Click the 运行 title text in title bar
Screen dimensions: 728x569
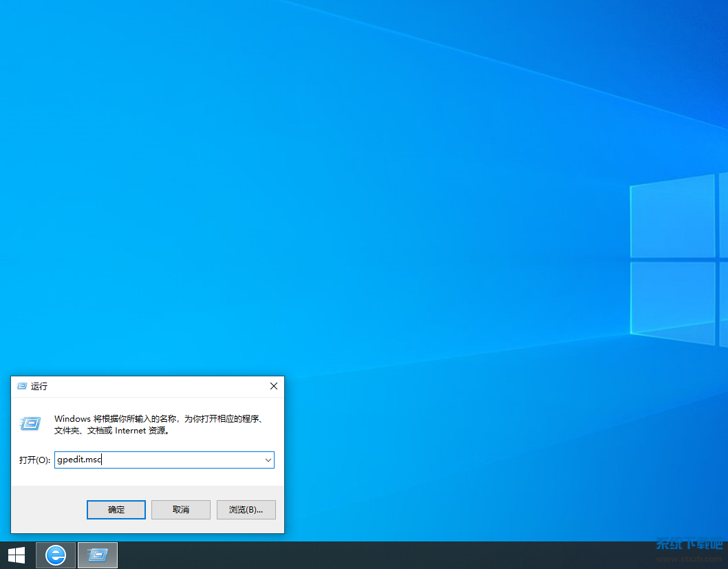(39, 387)
